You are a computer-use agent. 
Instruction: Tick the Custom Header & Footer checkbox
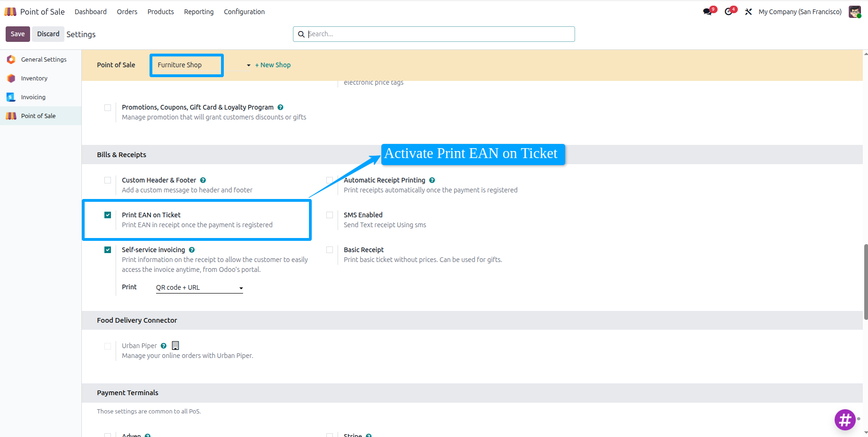pos(108,180)
